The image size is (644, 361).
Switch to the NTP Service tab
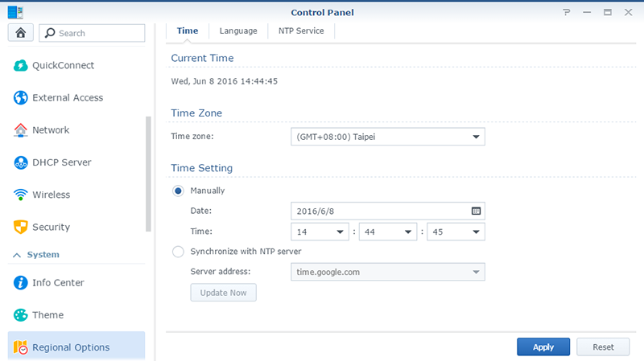295,31
